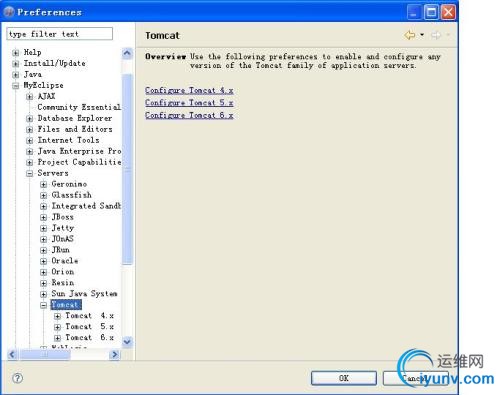The height and width of the screenshot is (395, 500).
Task: Expand the Java Enterprise Projects node
Action: point(29,152)
